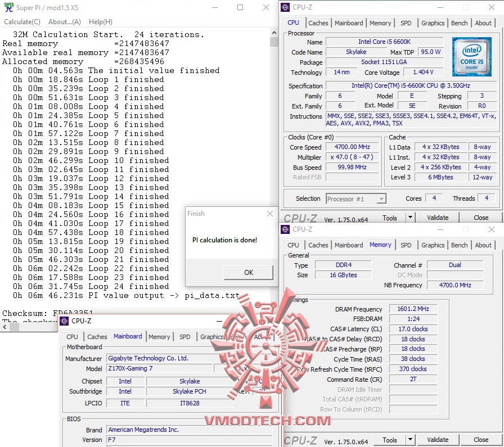Click the Multiplier x 47.0 value
This screenshot has width=504, height=447.
(x=352, y=157)
